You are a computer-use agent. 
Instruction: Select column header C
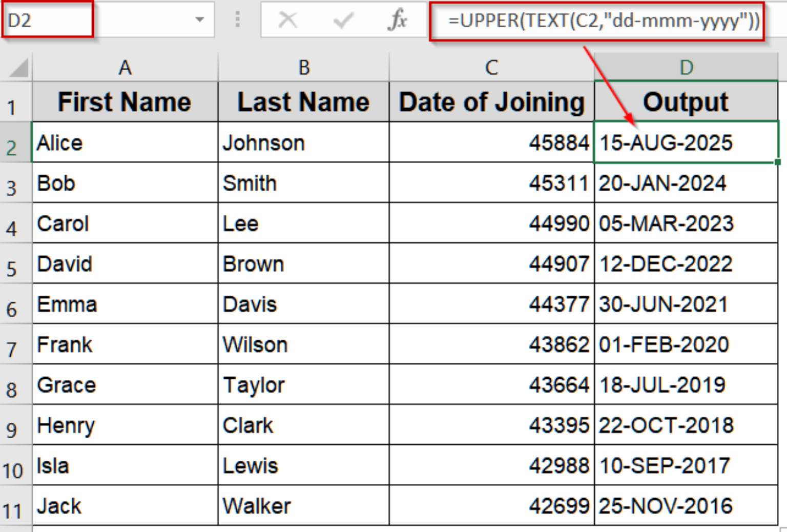(x=491, y=67)
